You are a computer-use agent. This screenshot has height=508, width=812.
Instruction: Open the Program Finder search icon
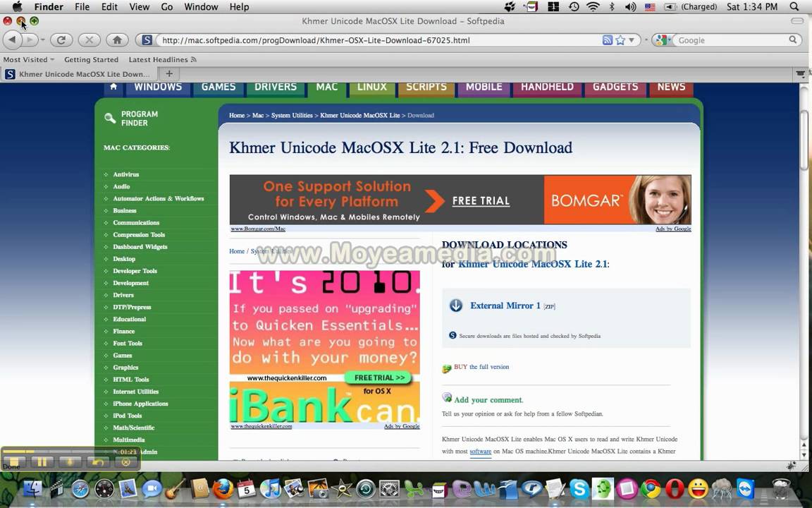(x=110, y=119)
